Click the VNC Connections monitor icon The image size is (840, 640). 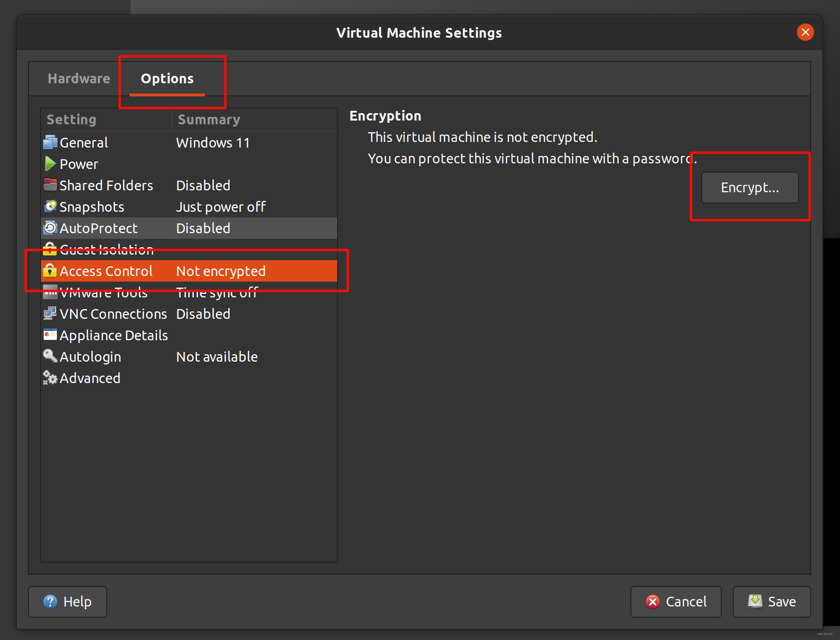[50, 313]
